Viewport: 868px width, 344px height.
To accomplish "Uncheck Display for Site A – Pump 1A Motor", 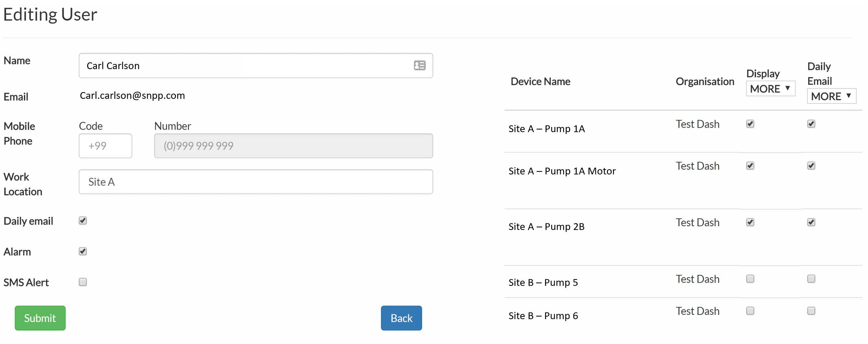I will click(750, 166).
